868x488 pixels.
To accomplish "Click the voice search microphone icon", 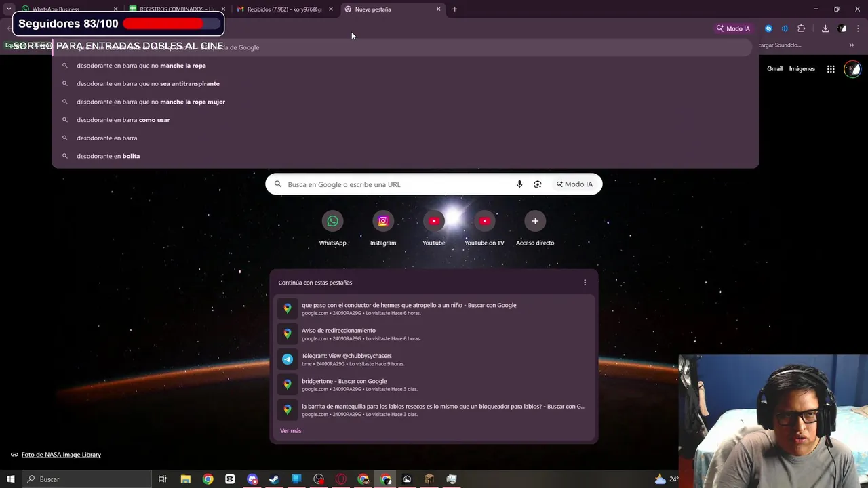I will pyautogui.click(x=519, y=184).
